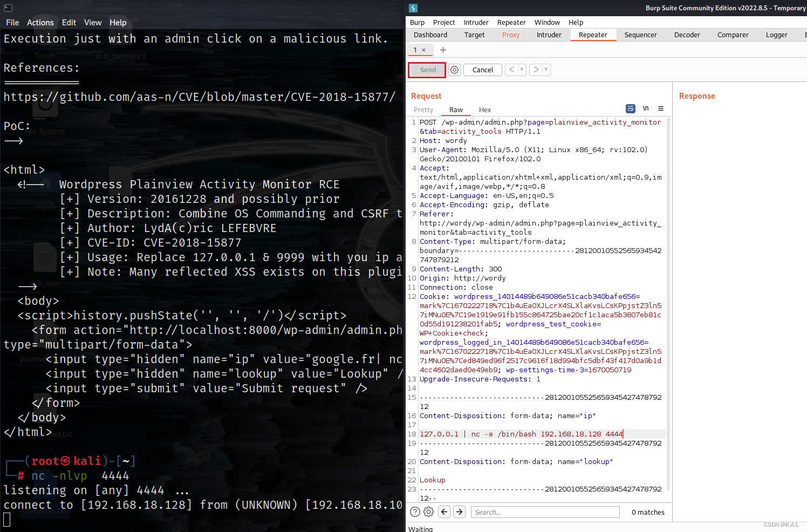
Task: Open the Help menu in Burp Suite
Action: 576,23
